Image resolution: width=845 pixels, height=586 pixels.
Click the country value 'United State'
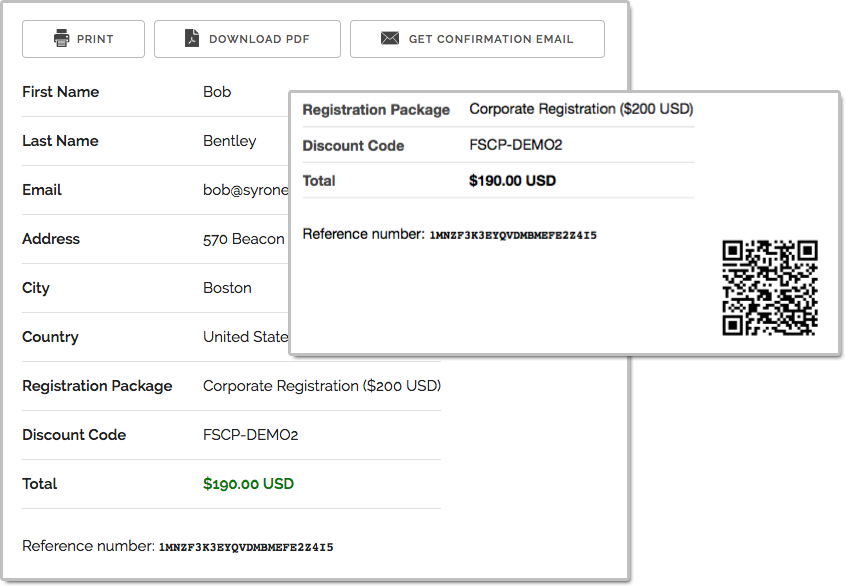click(x=246, y=337)
